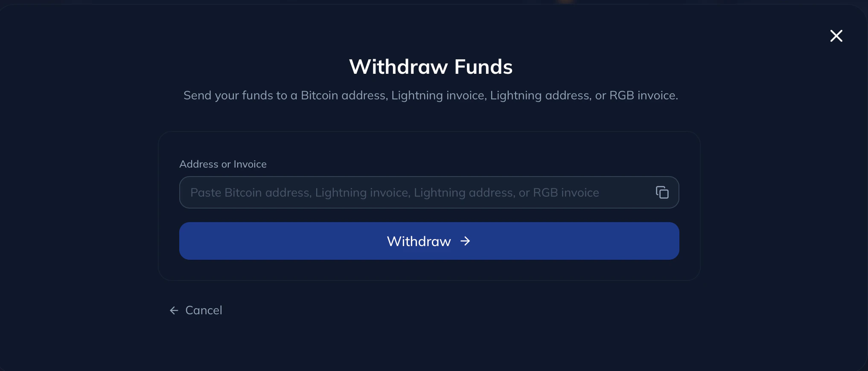The height and width of the screenshot is (371, 868).
Task: Click inside the Address or Invoice input field
Action: [x=384, y=192]
